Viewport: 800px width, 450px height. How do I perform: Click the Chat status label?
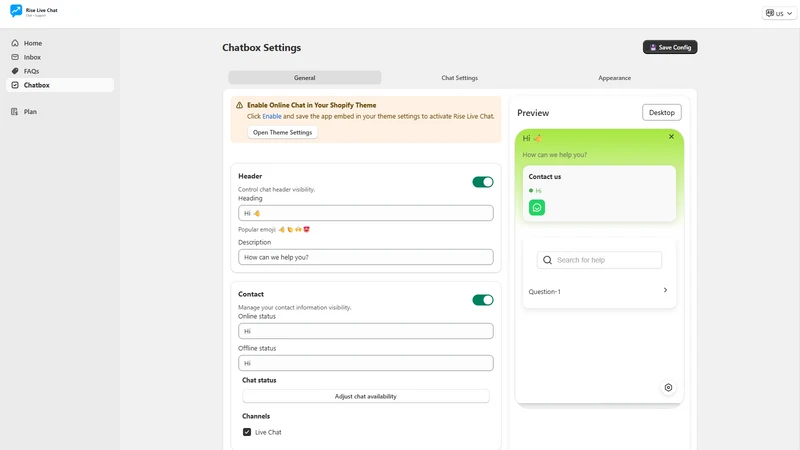(259, 381)
